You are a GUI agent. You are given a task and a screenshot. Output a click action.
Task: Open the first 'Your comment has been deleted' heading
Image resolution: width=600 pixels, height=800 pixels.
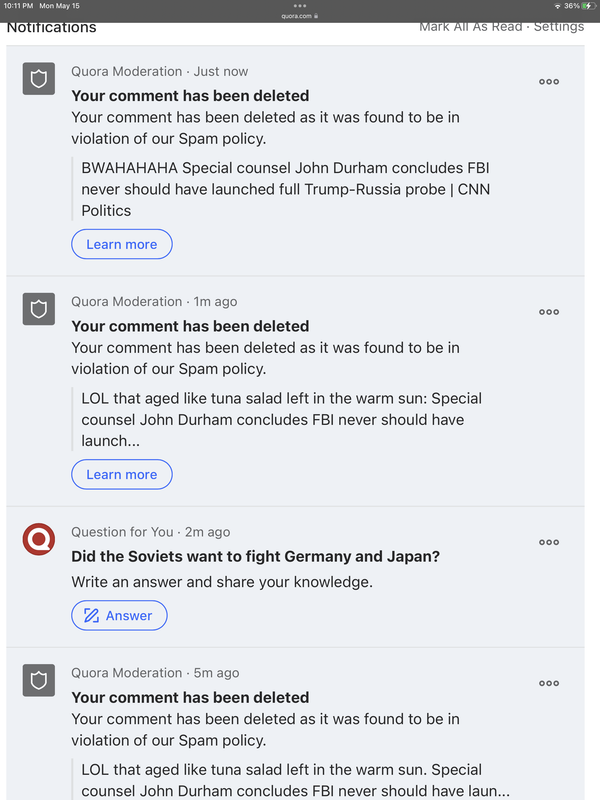[190, 96]
